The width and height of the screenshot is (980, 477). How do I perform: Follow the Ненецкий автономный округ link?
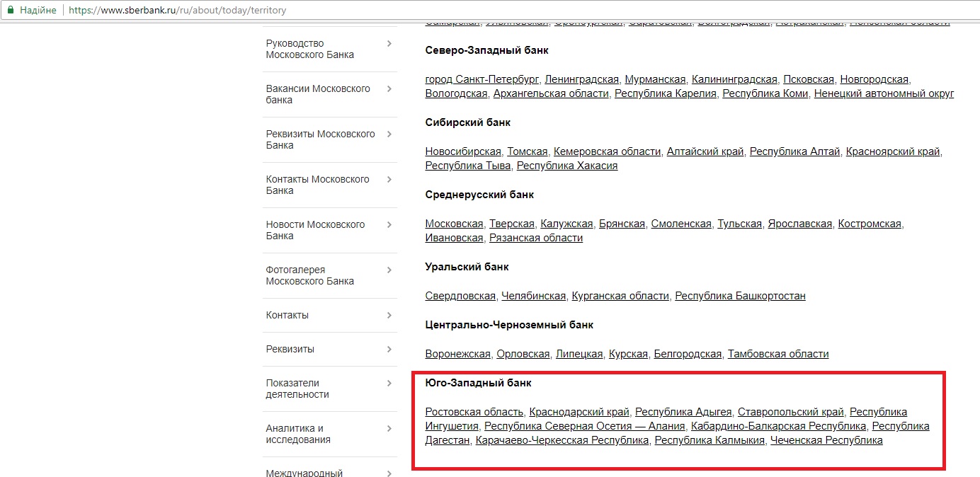tap(884, 93)
